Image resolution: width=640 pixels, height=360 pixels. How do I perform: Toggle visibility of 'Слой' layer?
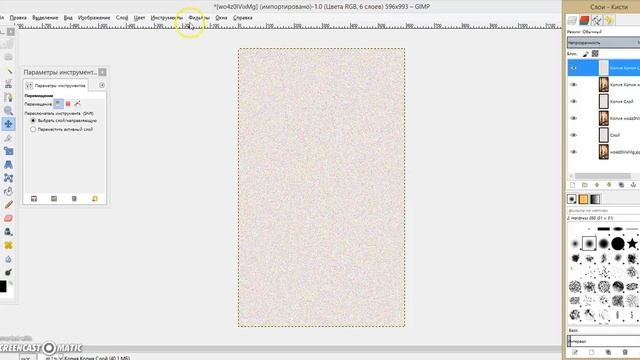pyautogui.click(x=574, y=135)
